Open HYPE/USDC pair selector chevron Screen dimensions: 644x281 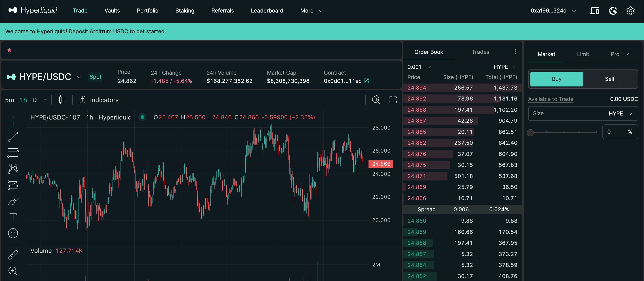[x=78, y=77]
